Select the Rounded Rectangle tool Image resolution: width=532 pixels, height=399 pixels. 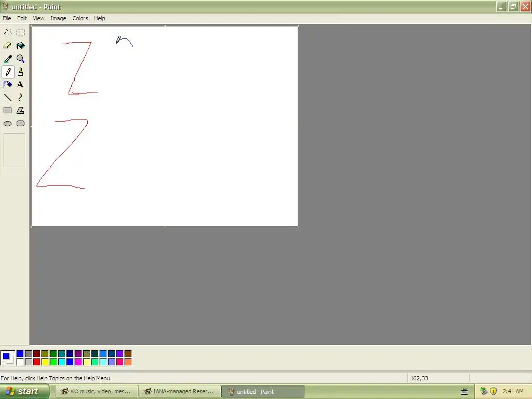point(21,124)
